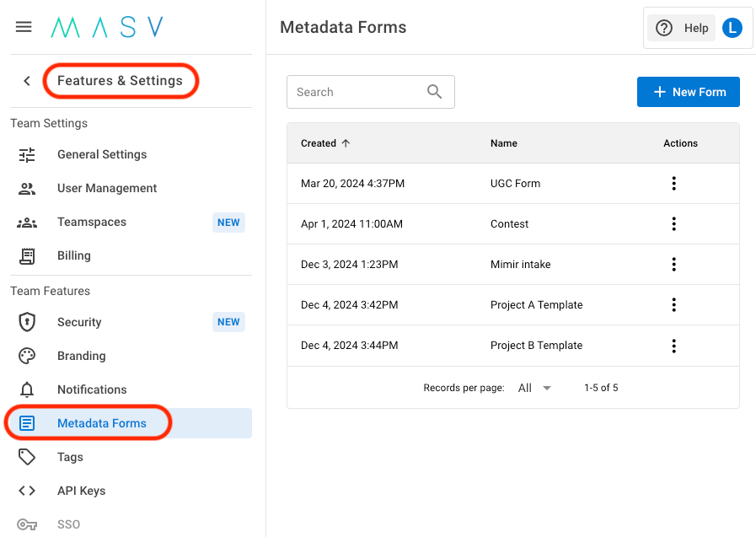Click the MASV logo
This screenshot has width=756, height=537.
pos(107,27)
